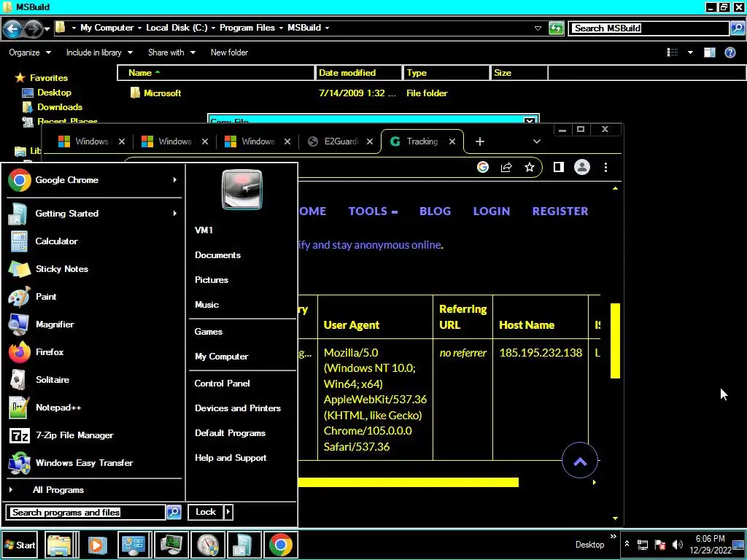
Task: Select the Tracking tab in Chrome
Action: 422,141
